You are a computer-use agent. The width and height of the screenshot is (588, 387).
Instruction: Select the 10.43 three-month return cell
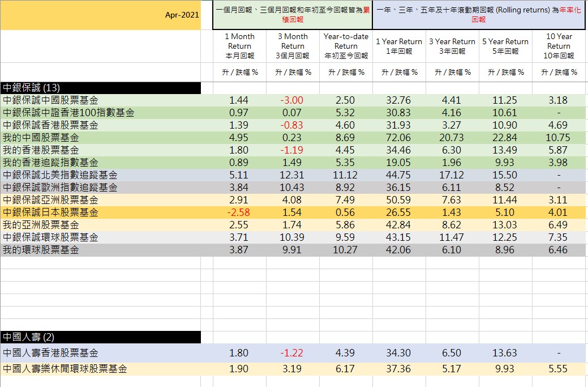[x=292, y=188]
